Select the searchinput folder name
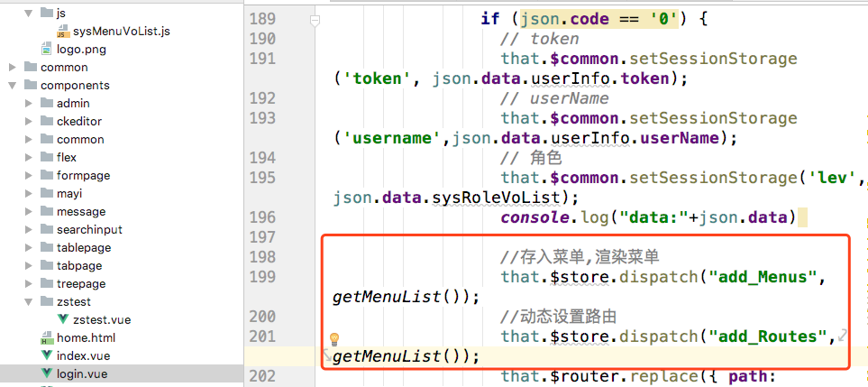868x387 pixels. click(x=89, y=230)
